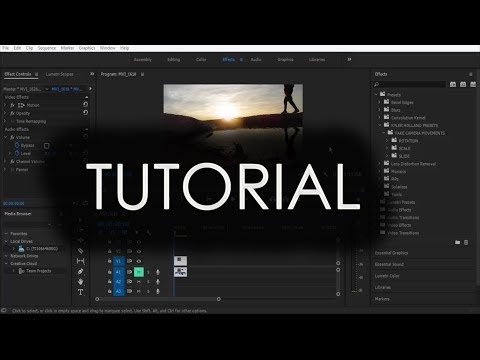Collapse the Local Drives tree
Viewport: 480px width, 360px height.
pyautogui.click(x=6, y=241)
